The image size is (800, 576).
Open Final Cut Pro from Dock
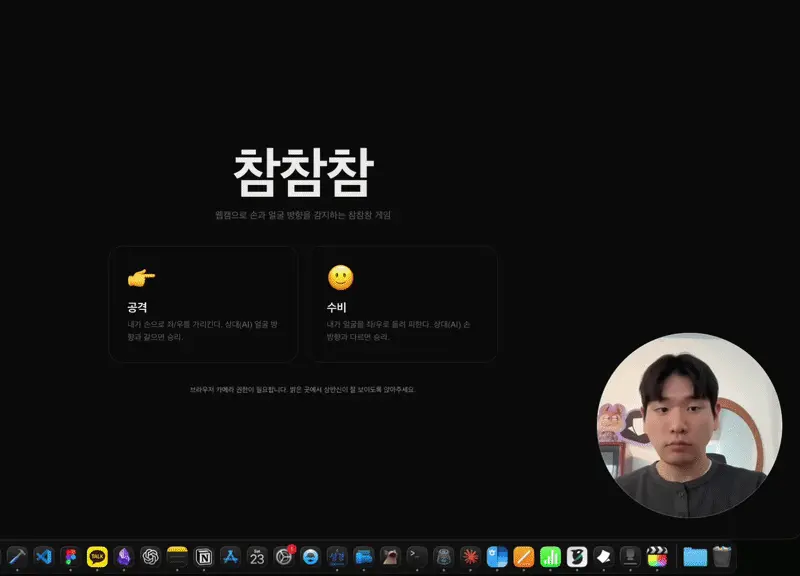[657, 557]
